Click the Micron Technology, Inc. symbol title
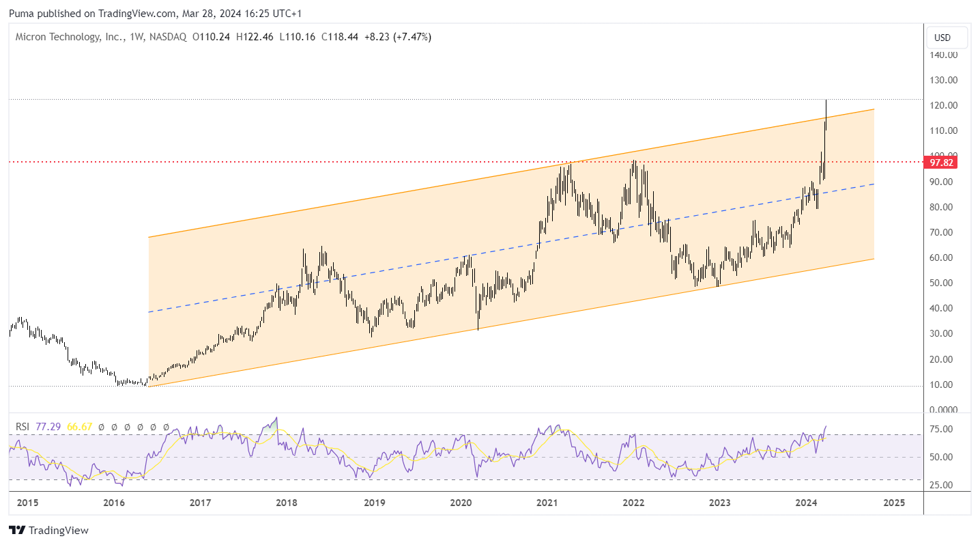980x545 pixels. tap(68, 37)
